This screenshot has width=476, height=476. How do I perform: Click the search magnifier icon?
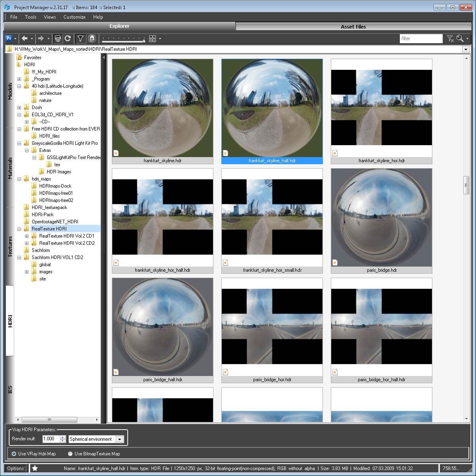pos(460,38)
